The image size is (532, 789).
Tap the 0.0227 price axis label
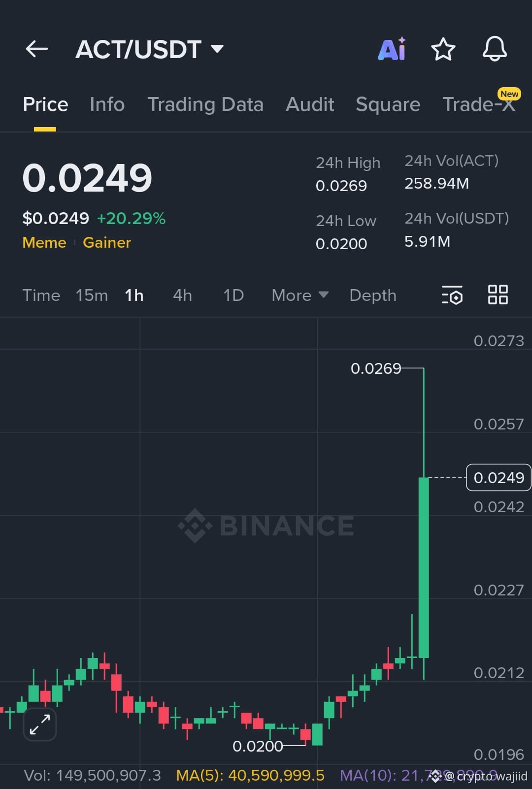tap(499, 590)
